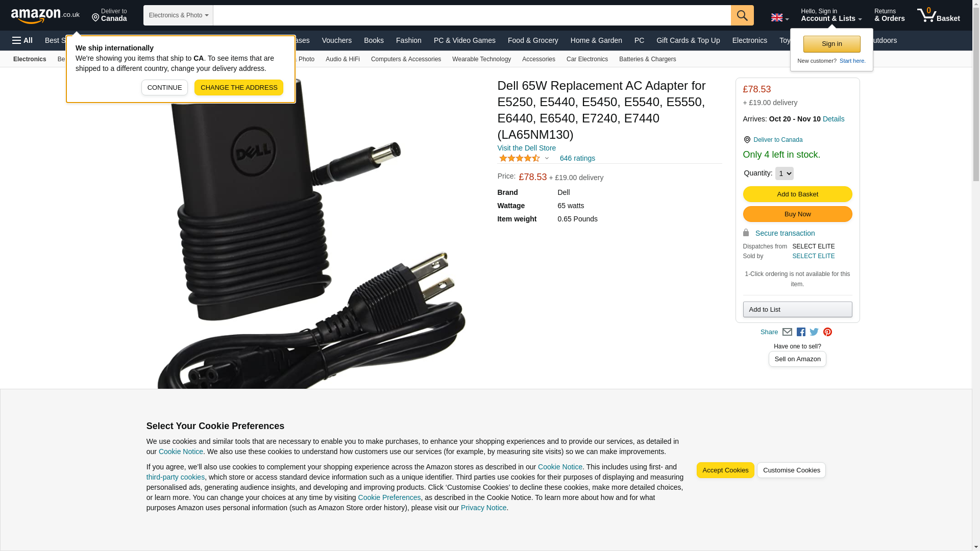Share product via email icon
Screen dimensions: 980x551
pos(787,332)
